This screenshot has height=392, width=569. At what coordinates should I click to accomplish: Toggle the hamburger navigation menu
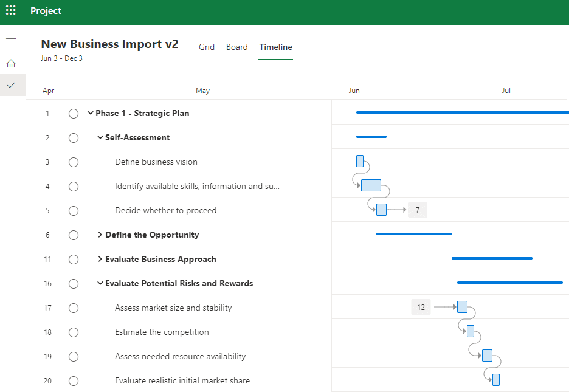pos(12,38)
